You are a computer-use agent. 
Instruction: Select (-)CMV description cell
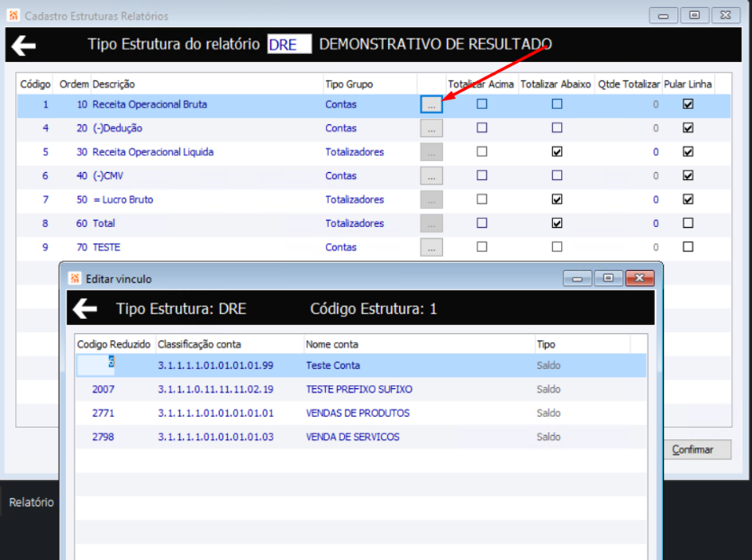click(108, 176)
